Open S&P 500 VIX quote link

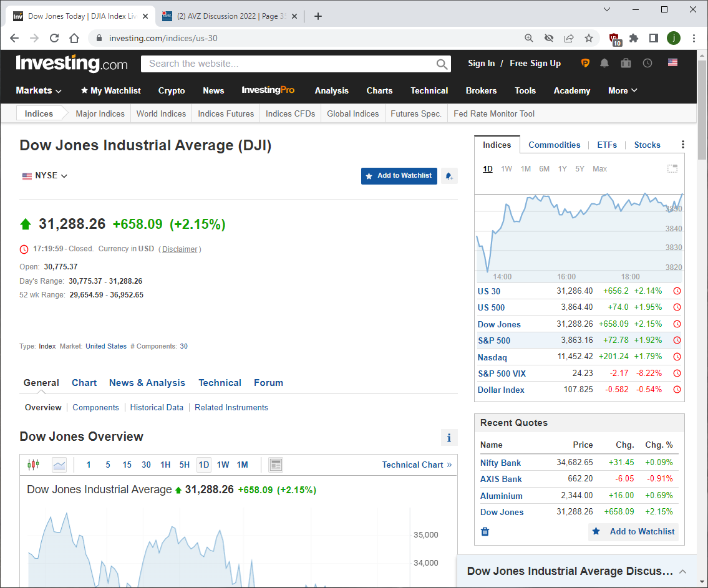(502, 374)
